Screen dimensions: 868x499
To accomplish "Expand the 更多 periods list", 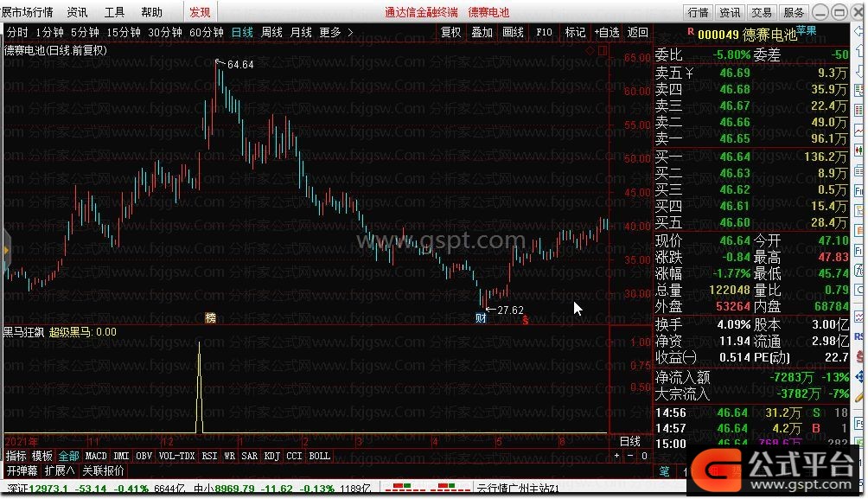I will pyautogui.click(x=336, y=33).
